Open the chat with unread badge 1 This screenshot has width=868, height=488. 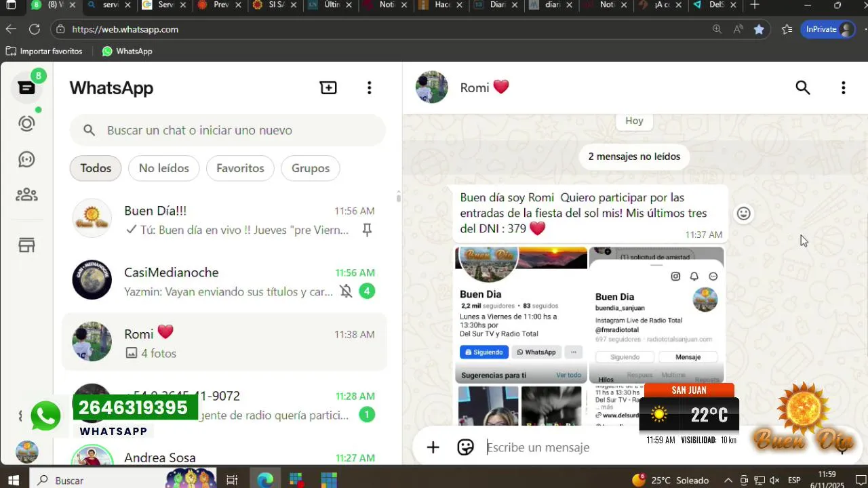[224, 405]
